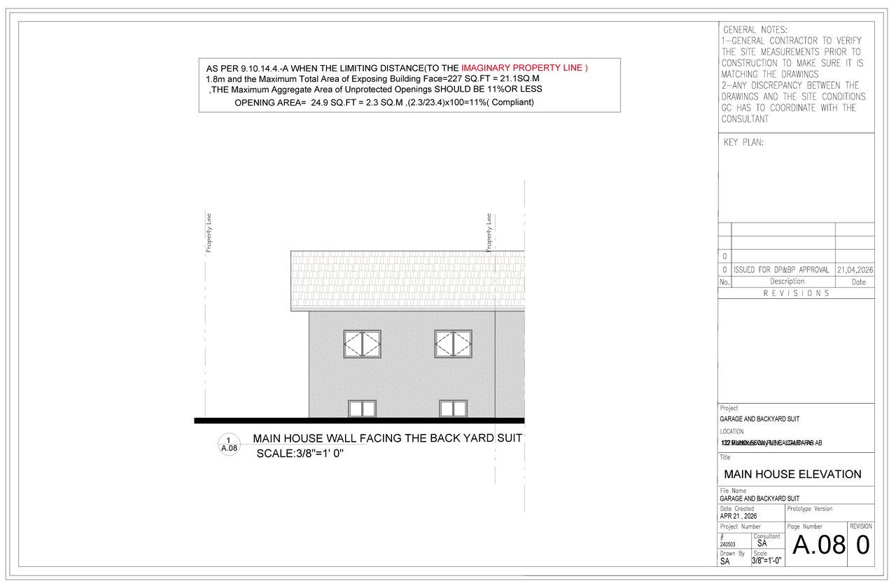
Task: Click the 'SA' value under Consultant
Action: point(762,543)
